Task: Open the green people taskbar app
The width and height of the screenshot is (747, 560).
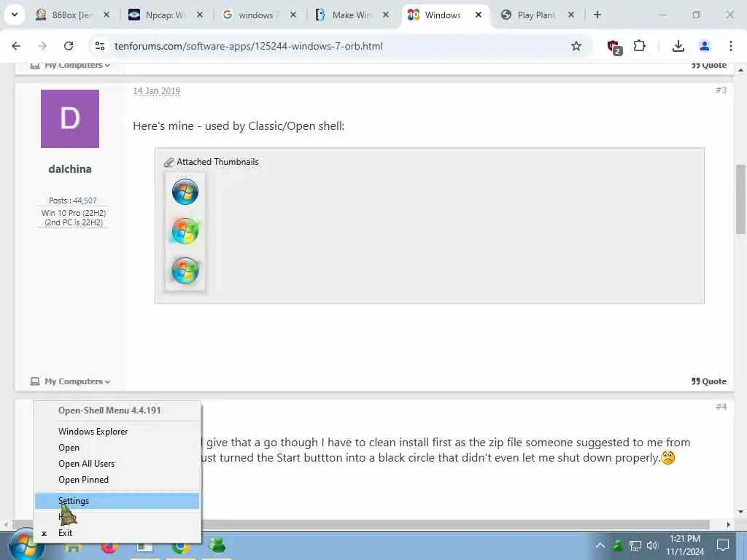Action: (217, 545)
